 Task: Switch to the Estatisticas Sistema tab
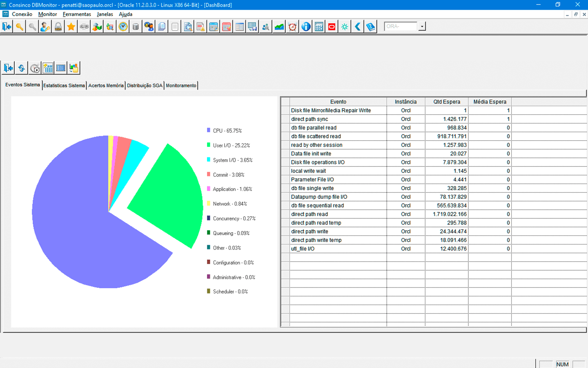(x=64, y=85)
